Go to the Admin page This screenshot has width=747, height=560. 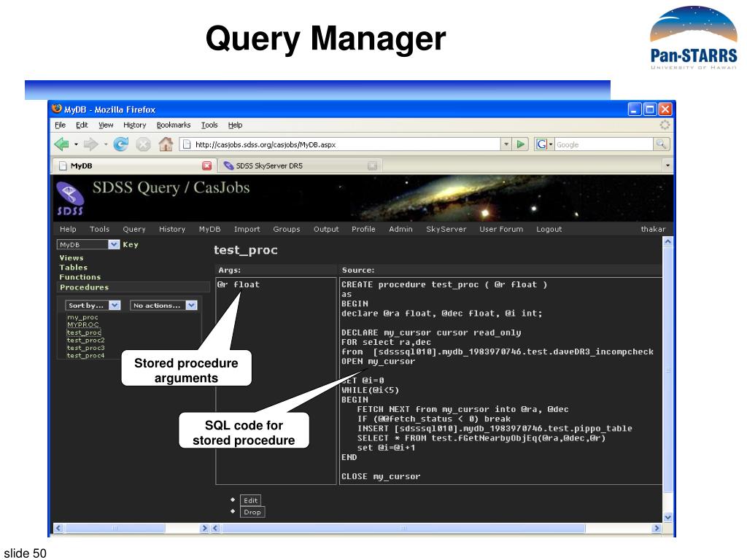(x=400, y=229)
